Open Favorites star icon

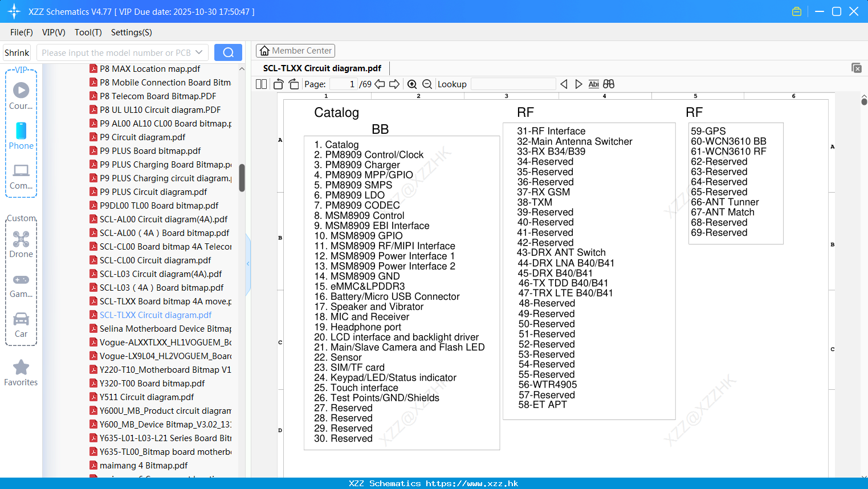tap(21, 373)
